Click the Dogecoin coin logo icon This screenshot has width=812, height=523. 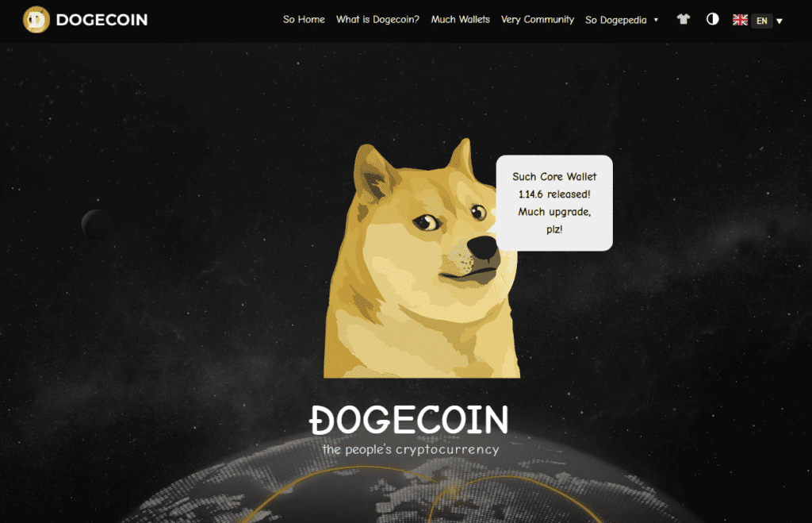click(36, 20)
